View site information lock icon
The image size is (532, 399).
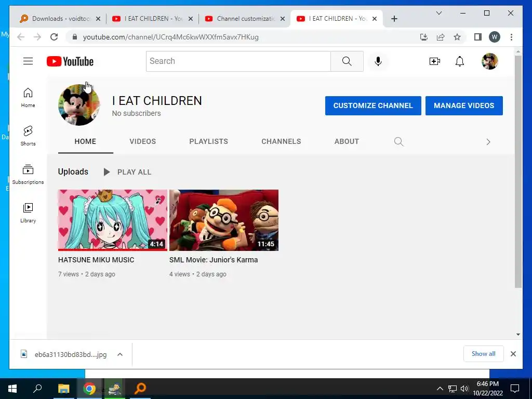75,37
